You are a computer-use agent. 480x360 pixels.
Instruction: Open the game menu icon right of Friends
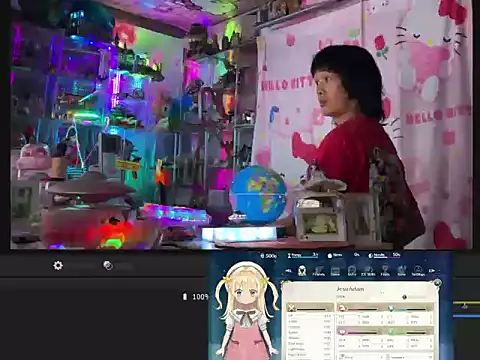point(335,271)
